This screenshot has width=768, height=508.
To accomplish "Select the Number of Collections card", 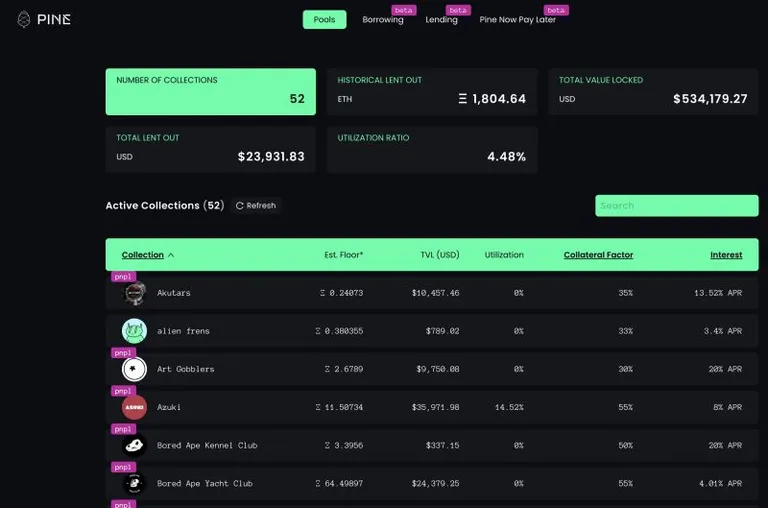I will pos(211,92).
